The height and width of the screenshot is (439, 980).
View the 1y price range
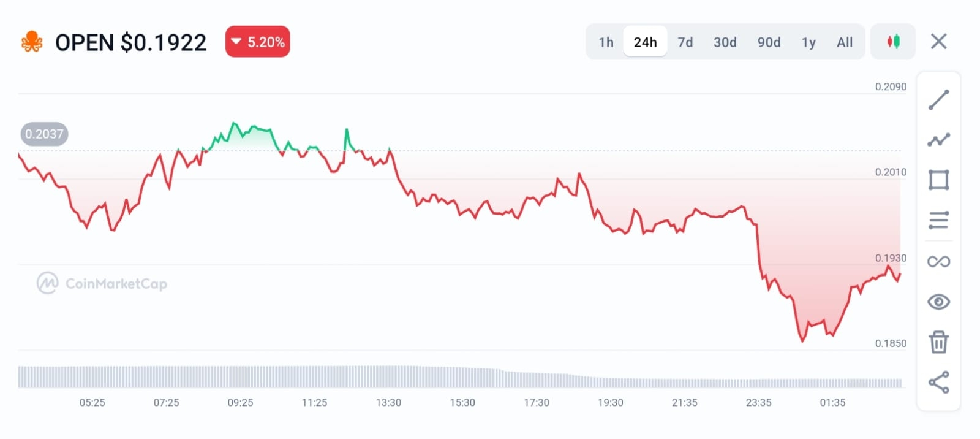coord(809,42)
